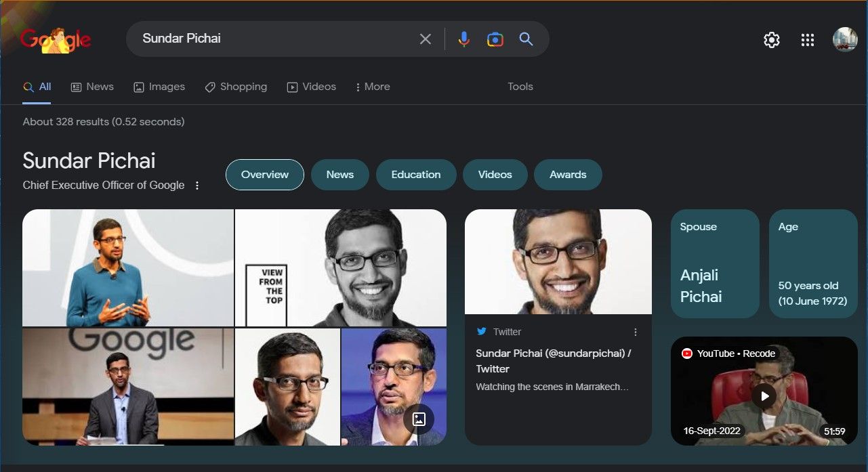Switch to the Images search tab
Screen dimensions: 868x472
click(x=159, y=87)
